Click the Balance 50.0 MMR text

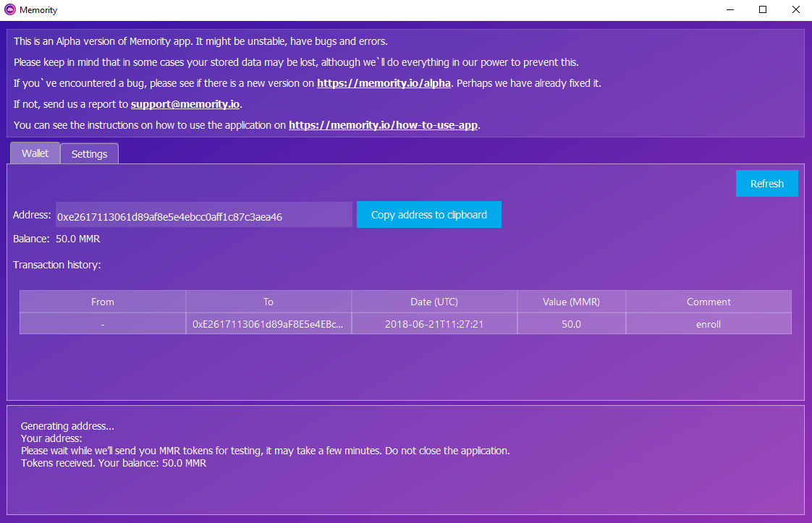coord(56,239)
